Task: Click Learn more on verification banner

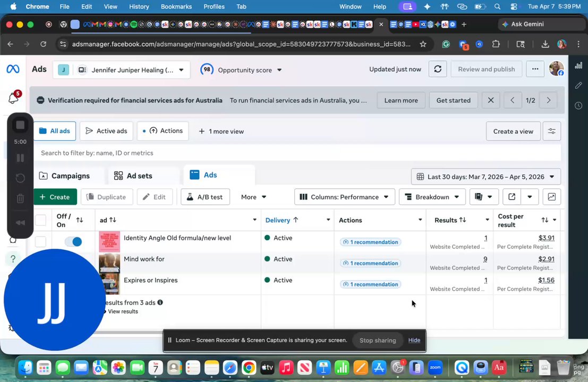Action: click(x=401, y=100)
